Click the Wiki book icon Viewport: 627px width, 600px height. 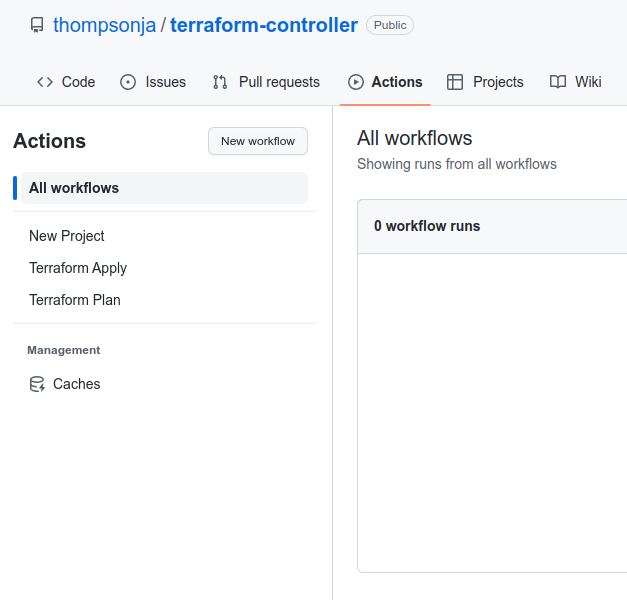point(558,82)
